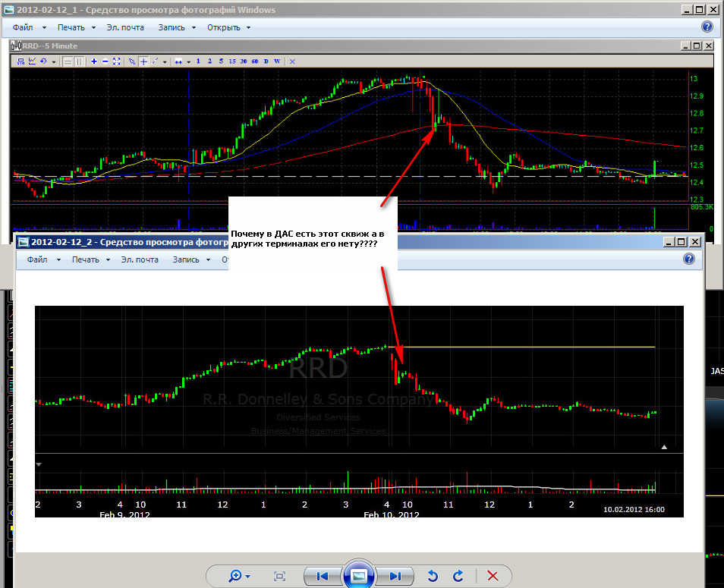Screen dimensions: 724x588
Task: Go to previous photo in viewer
Action: coord(323,576)
